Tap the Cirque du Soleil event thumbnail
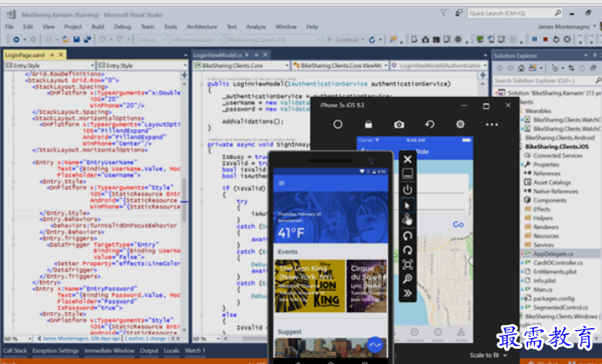This screenshot has height=364, width=602. [366, 286]
